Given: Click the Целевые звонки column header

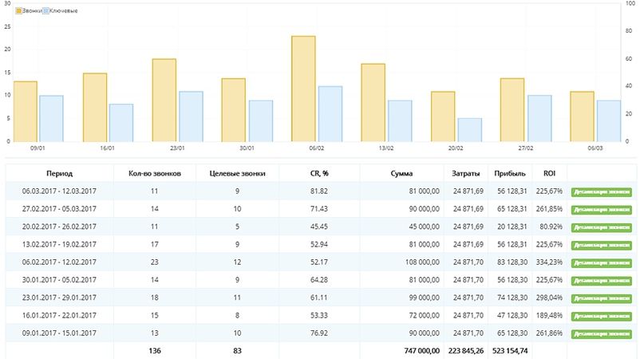Looking at the screenshot, I should 237,173.
